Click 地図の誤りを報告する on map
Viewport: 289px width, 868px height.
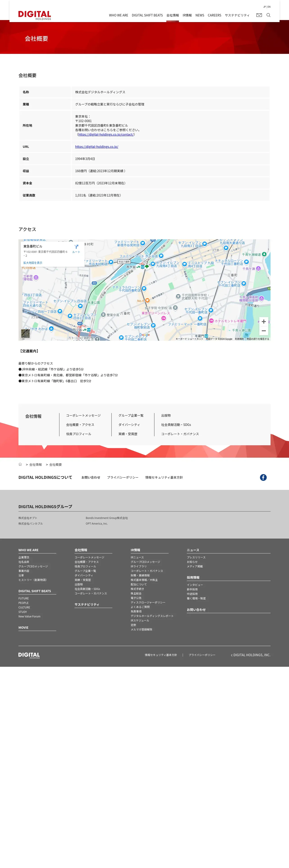point(258,339)
